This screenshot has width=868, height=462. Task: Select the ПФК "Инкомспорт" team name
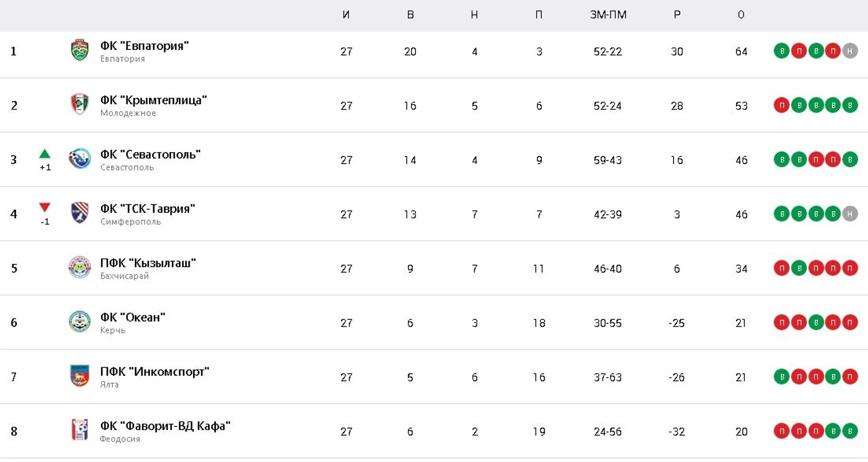pos(155,372)
